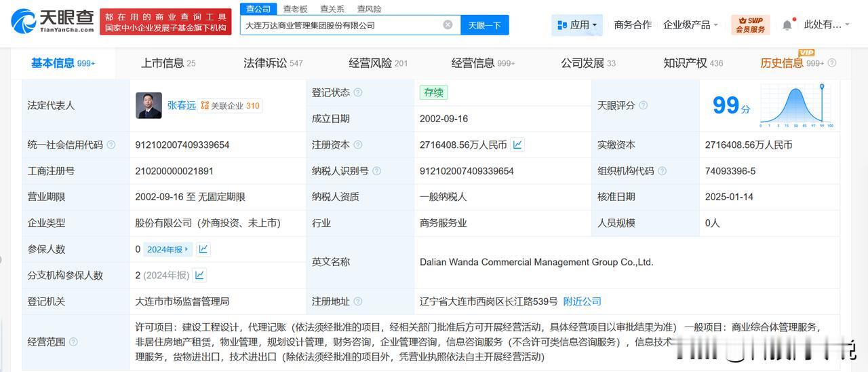The width and height of the screenshot is (868, 372).
Task: Open the 商务合作 link
Action: (633, 25)
